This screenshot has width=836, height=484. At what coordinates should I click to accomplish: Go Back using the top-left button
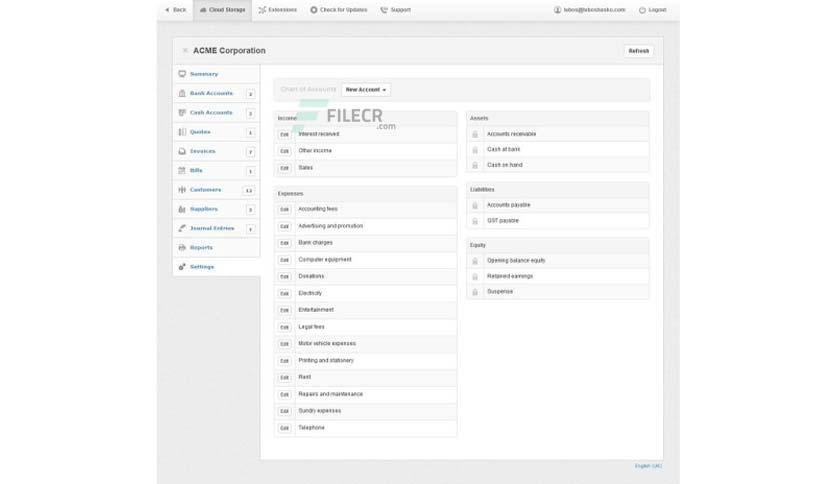[x=175, y=10]
